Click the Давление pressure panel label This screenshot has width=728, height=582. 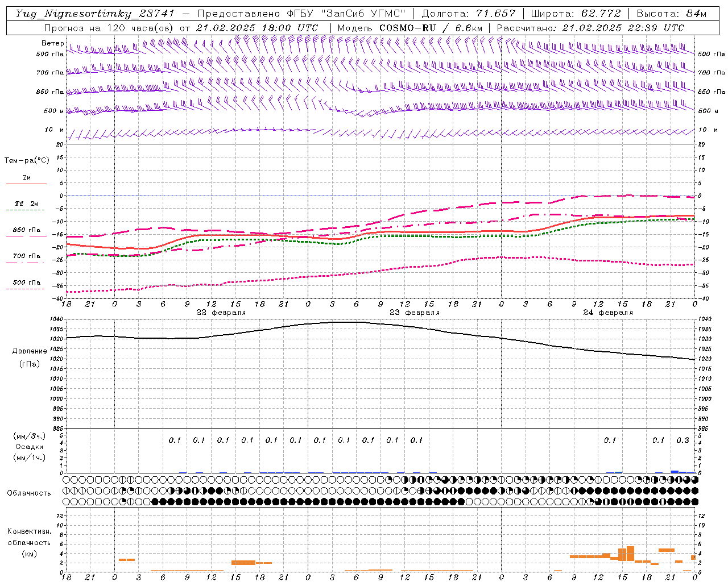point(30,351)
